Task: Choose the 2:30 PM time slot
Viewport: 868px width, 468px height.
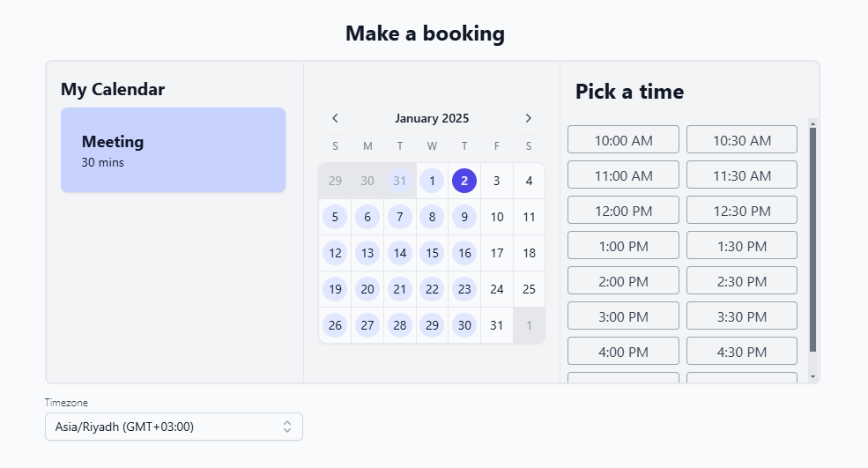Action: tap(741, 280)
